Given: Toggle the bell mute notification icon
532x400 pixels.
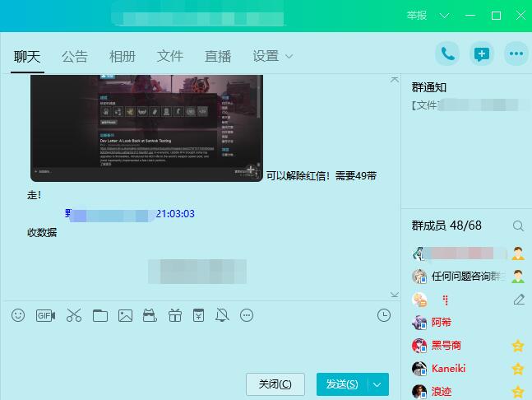Looking at the screenshot, I should tap(222, 315).
